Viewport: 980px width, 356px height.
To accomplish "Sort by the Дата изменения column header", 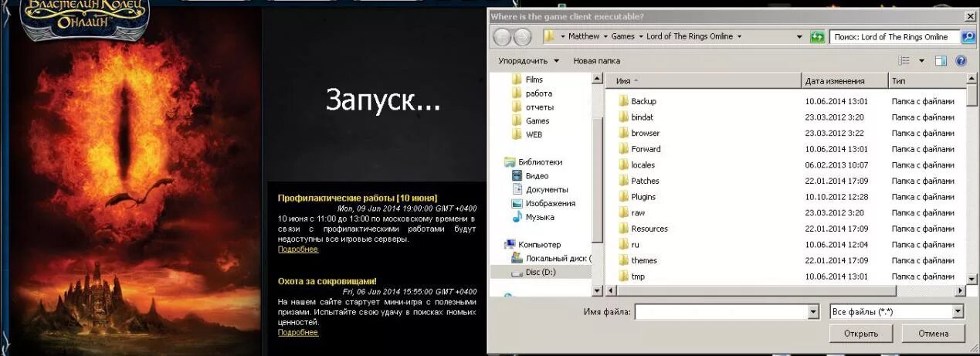I will click(x=845, y=80).
